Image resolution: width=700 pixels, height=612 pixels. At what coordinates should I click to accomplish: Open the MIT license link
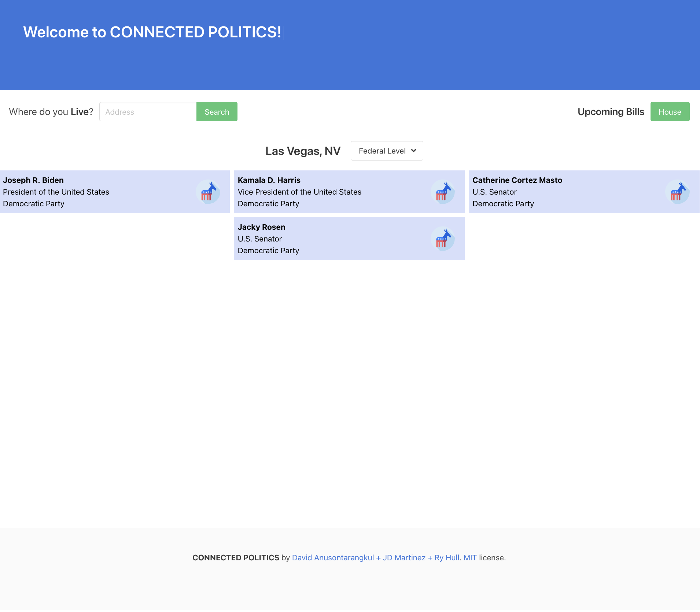[469, 557]
